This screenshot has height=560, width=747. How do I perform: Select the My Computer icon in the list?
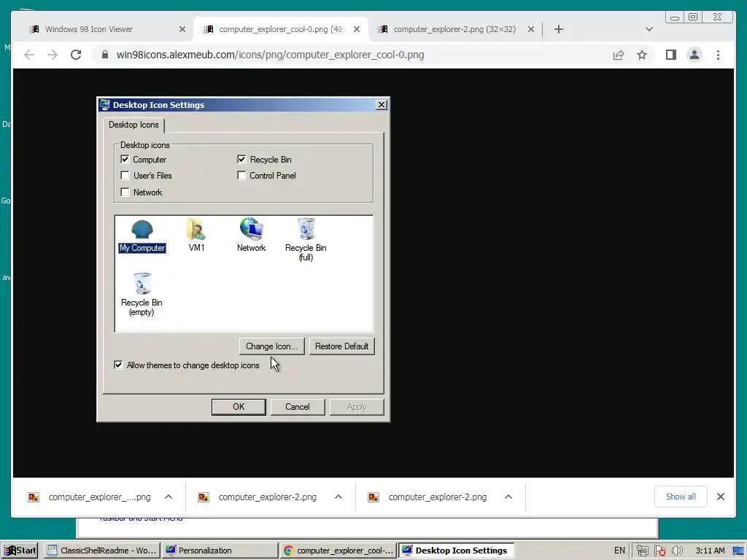(142, 236)
